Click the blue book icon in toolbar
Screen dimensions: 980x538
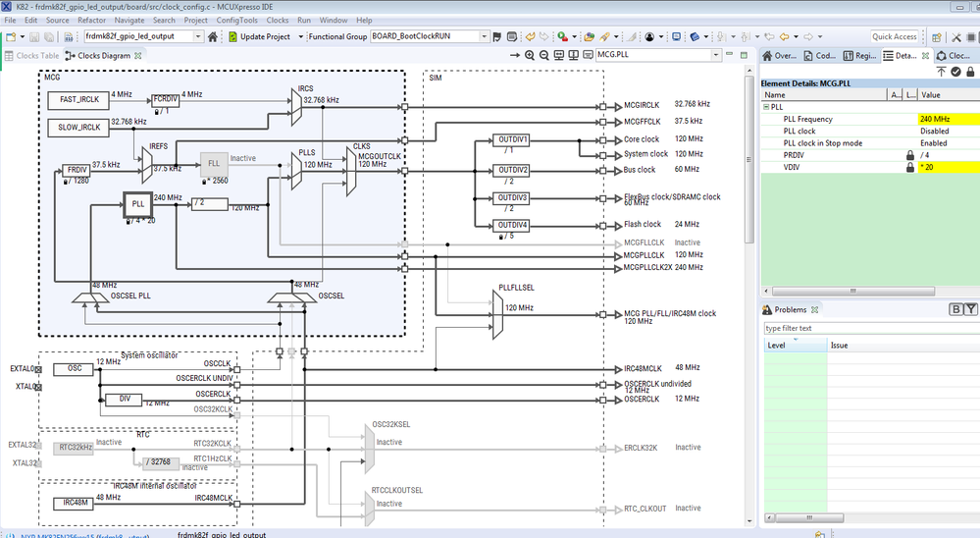point(695,37)
